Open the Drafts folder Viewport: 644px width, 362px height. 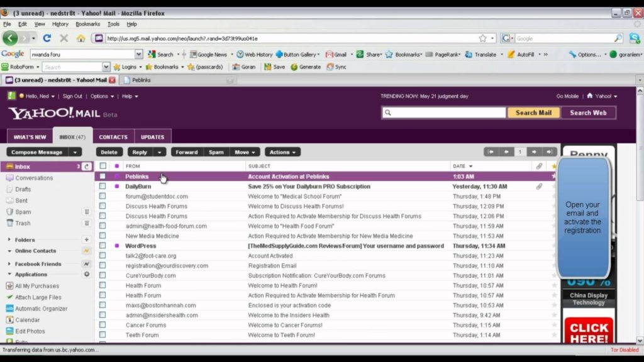click(23, 189)
